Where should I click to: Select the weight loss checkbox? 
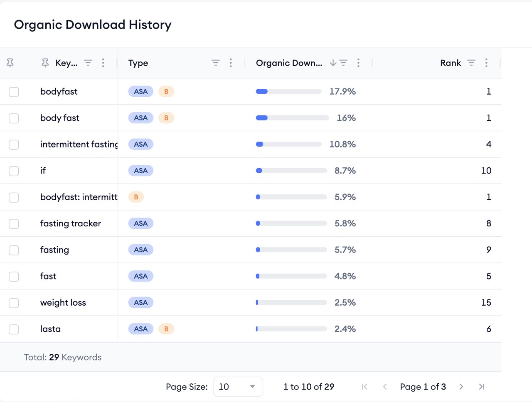point(14,302)
